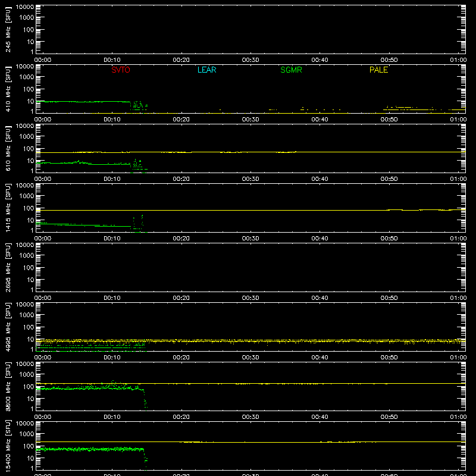476x476 pixels.
Task: Click the 1000 y-axis label of 410 MHz plot
Action: (x=27, y=77)
